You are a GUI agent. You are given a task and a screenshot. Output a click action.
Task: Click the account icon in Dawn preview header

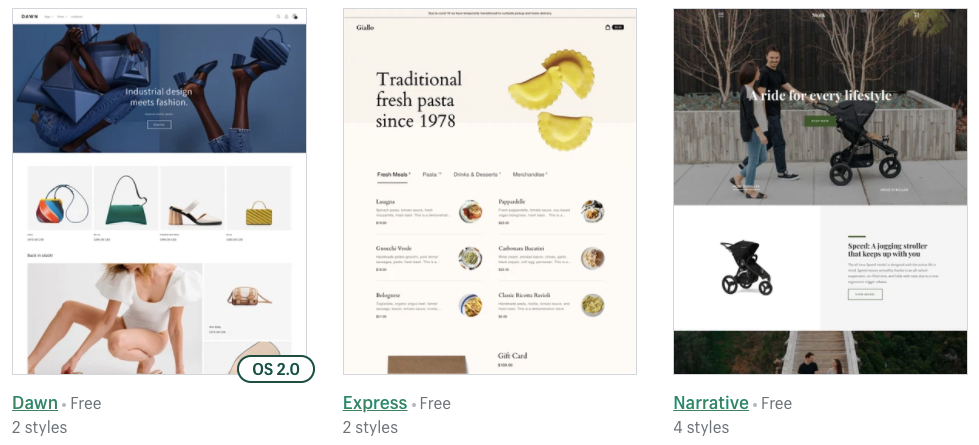(x=287, y=17)
